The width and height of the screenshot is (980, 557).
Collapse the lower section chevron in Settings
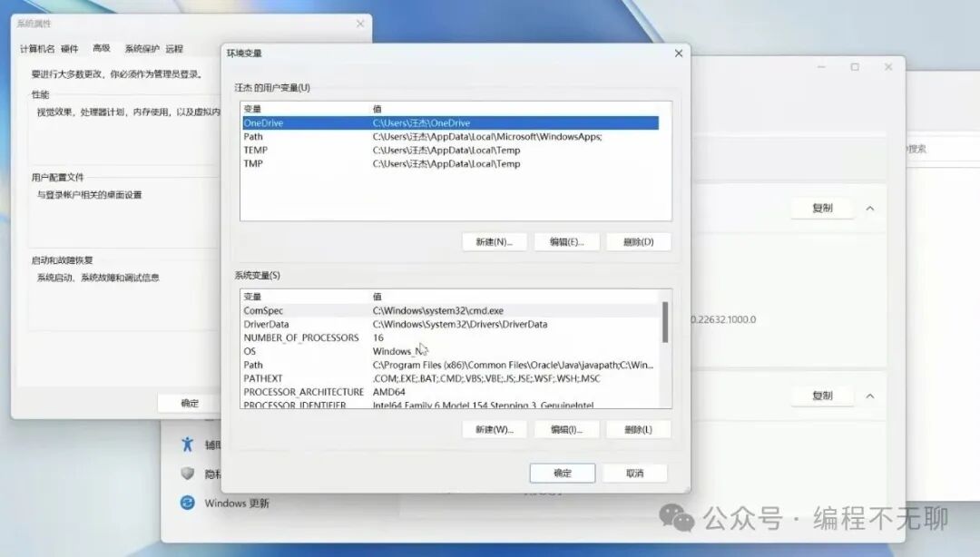[870, 396]
